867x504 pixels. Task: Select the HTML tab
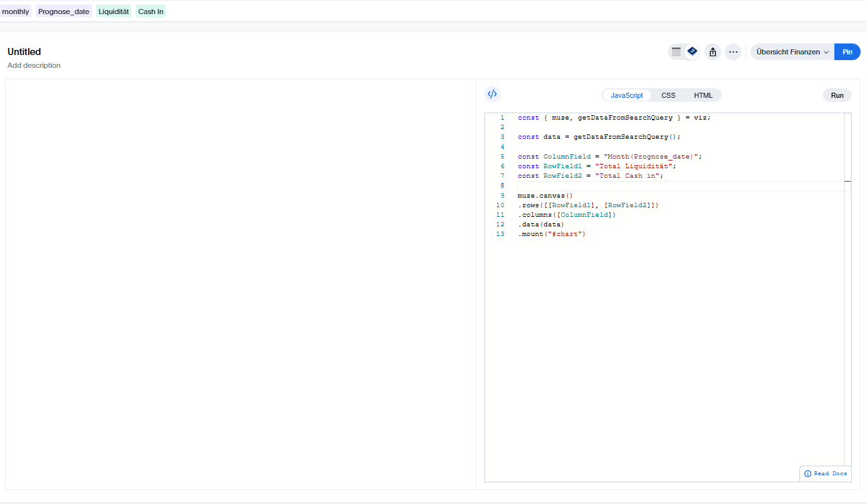click(x=703, y=95)
